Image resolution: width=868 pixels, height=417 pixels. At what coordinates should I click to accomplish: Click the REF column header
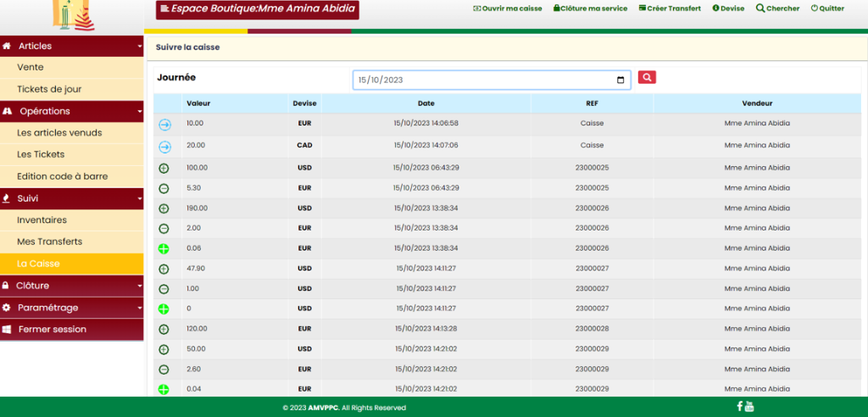point(592,103)
